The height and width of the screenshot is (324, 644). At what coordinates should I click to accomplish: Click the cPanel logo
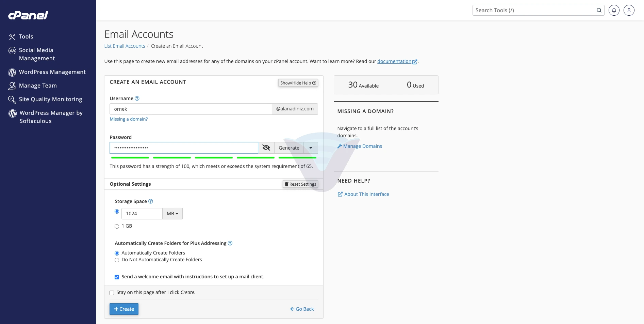pyautogui.click(x=28, y=15)
